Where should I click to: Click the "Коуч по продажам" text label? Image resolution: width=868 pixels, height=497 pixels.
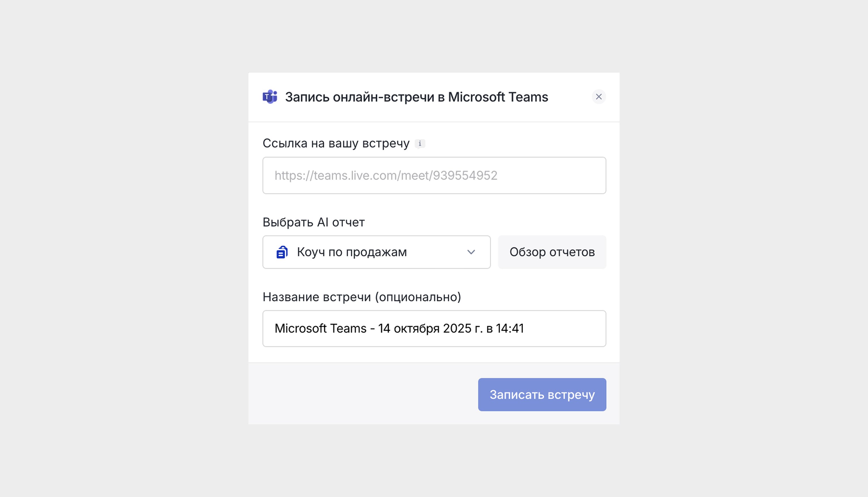tap(352, 252)
